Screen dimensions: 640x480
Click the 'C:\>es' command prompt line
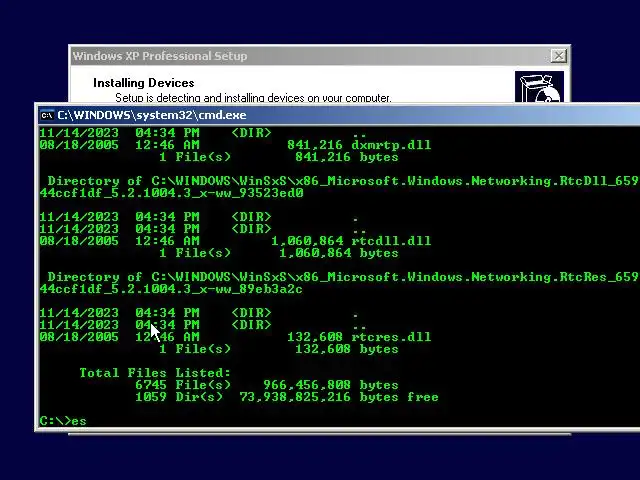pos(63,420)
